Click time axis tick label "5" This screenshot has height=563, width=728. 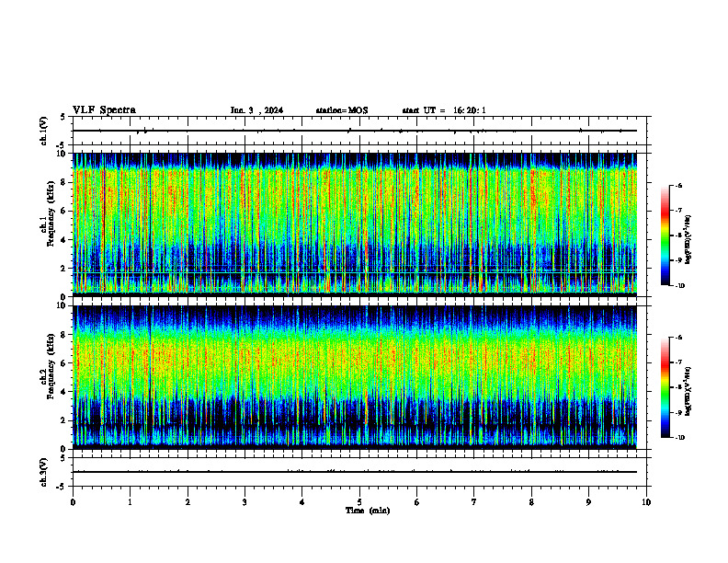click(x=359, y=502)
